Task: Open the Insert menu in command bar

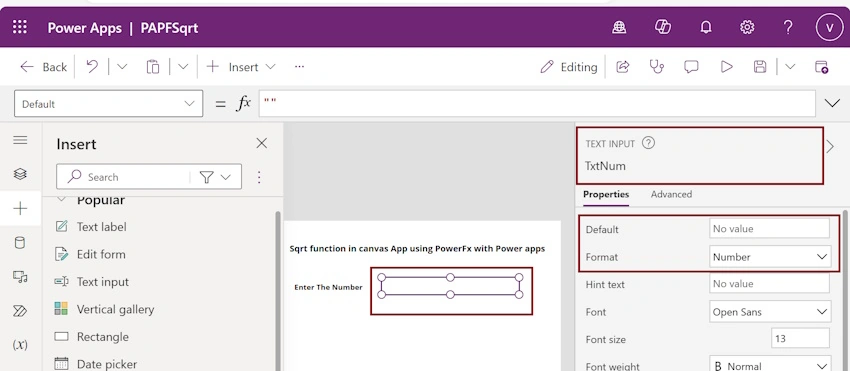Action: pos(241,67)
